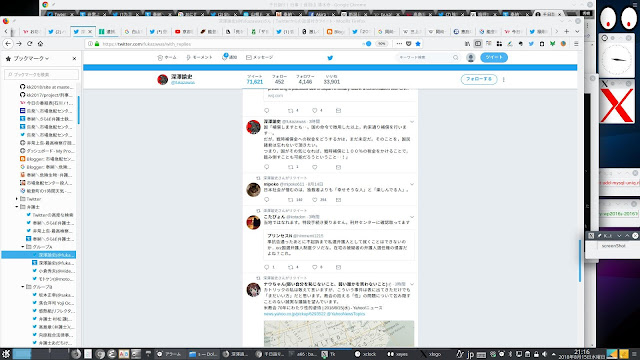This screenshot has width=640, height=360.
Task: Open Firefox home page icon
Action: [40, 44]
